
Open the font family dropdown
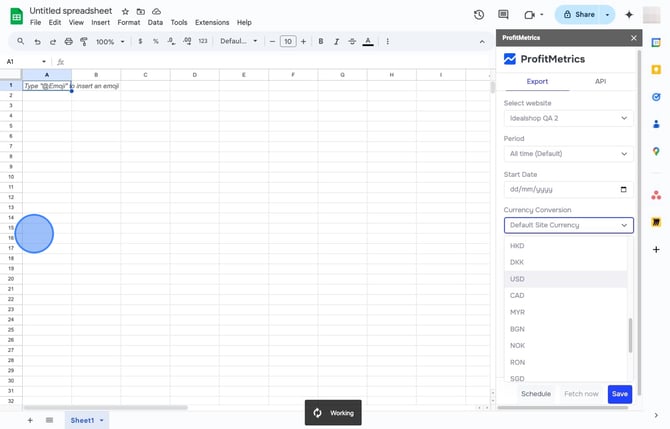pyautogui.click(x=238, y=41)
